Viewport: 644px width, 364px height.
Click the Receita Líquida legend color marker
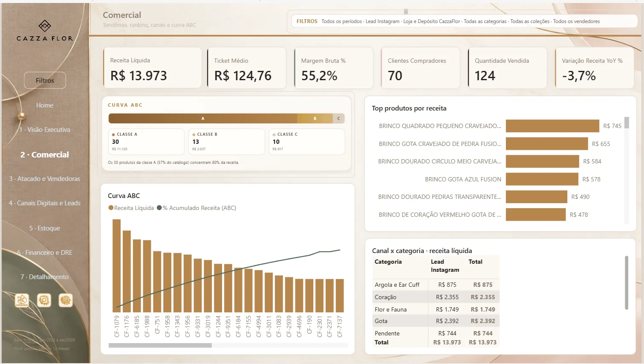click(111, 208)
